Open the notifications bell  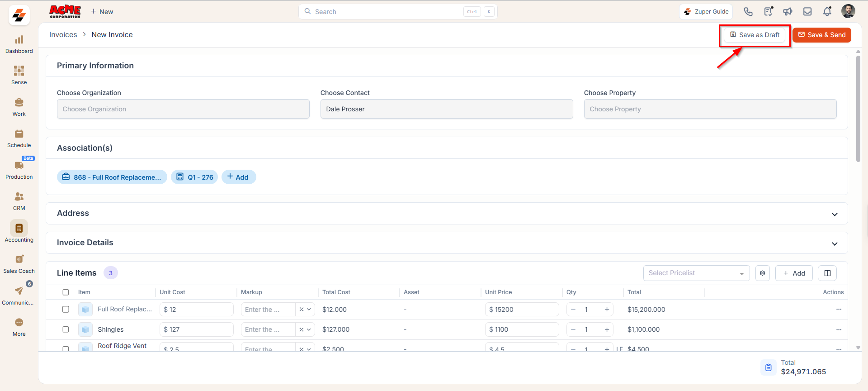click(827, 12)
